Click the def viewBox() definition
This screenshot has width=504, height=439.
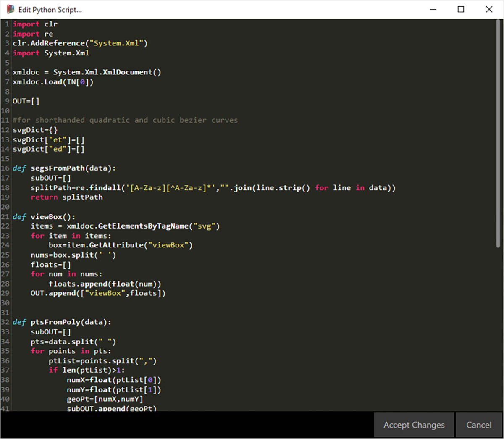coord(44,217)
